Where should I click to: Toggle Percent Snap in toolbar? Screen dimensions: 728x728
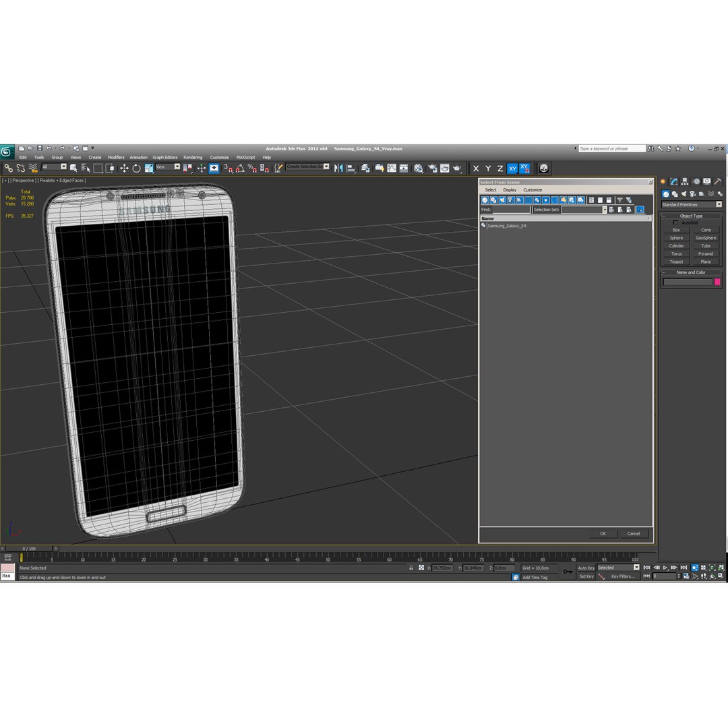(252, 168)
